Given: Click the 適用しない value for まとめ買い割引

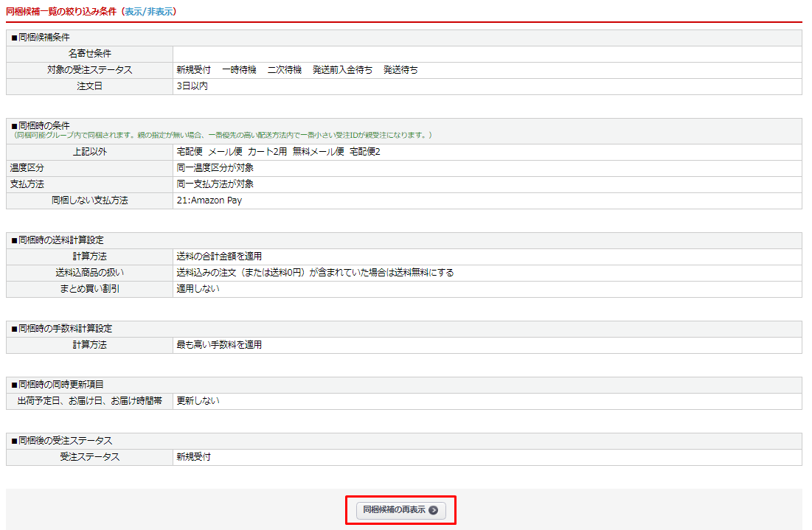Looking at the screenshot, I should point(198,289).
